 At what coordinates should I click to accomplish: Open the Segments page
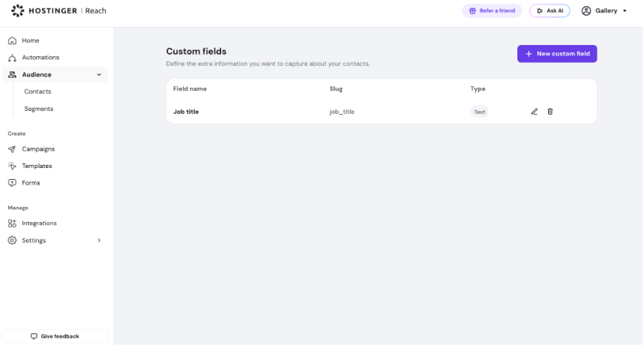pyautogui.click(x=38, y=109)
